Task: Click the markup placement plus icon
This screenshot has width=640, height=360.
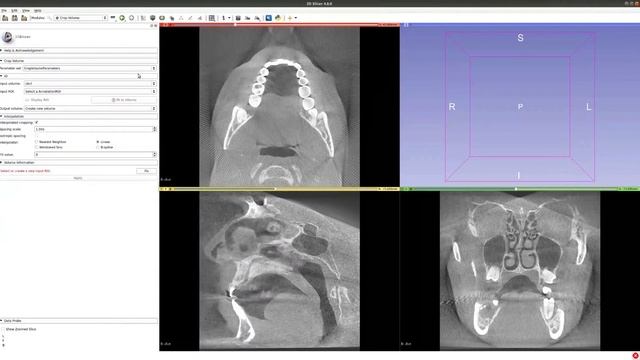Action: click(x=290, y=18)
